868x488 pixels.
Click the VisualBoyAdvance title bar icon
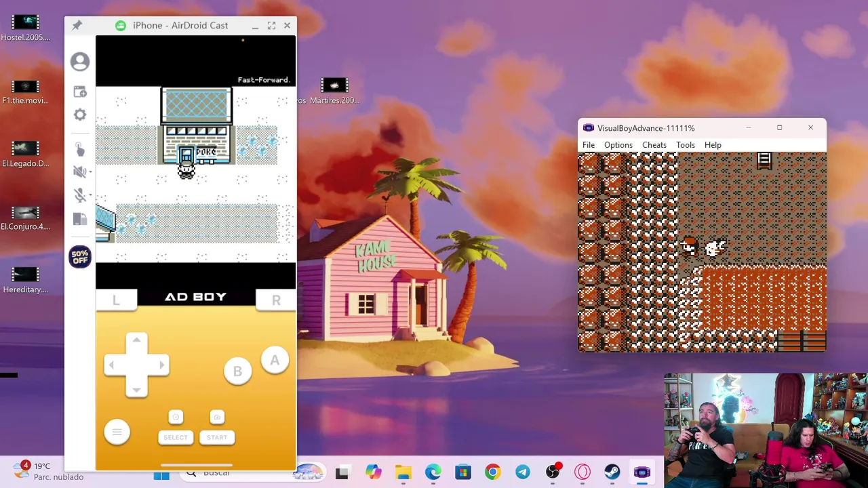tap(589, 128)
